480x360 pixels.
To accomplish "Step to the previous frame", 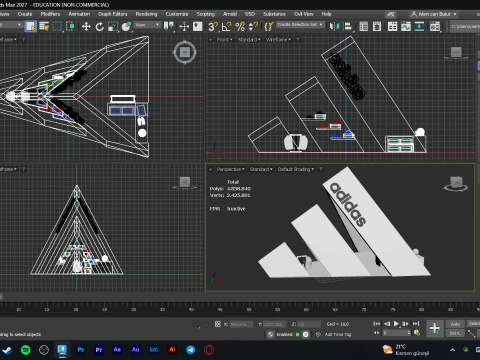I will pos(387,324).
